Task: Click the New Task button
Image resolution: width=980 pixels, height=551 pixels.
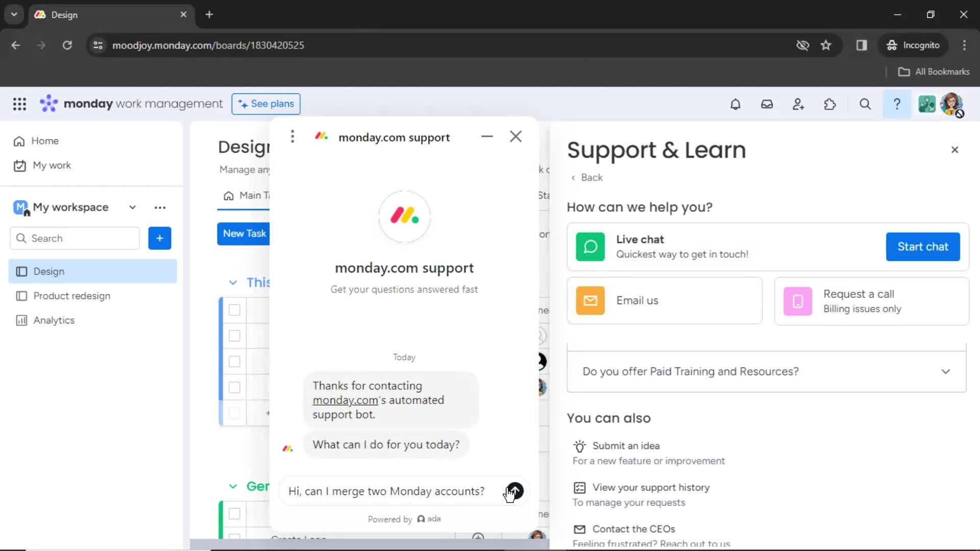Action: [x=244, y=234]
